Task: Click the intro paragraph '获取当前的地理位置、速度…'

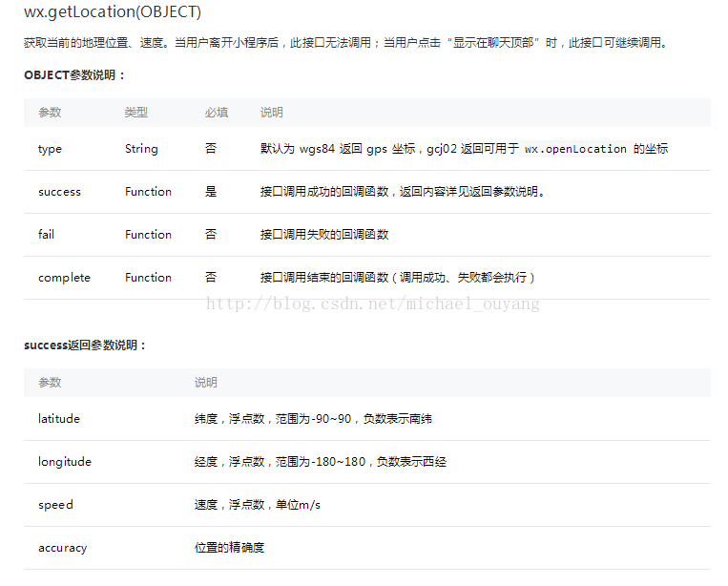Action: click(x=346, y=43)
